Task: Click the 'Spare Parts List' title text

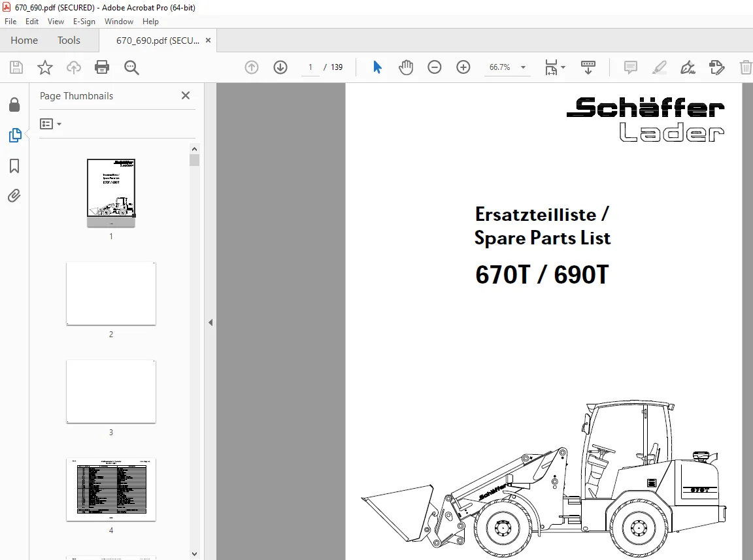Action: click(x=543, y=238)
